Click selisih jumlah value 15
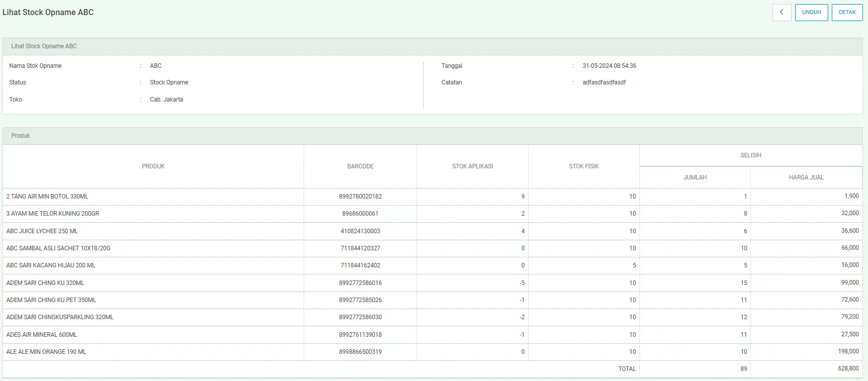This screenshot has width=868, height=381. click(744, 283)
